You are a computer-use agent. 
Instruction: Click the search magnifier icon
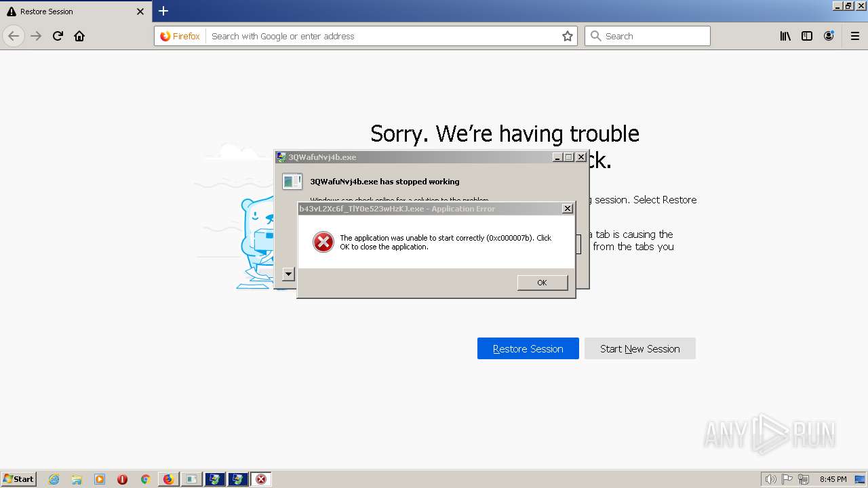(x=596, y=36)
